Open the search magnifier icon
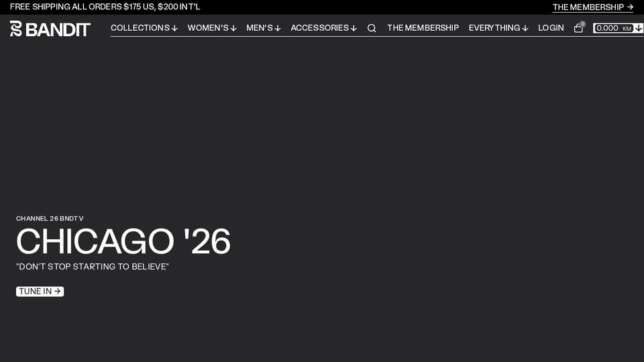 pyautogui.click(x=371, y=28)
